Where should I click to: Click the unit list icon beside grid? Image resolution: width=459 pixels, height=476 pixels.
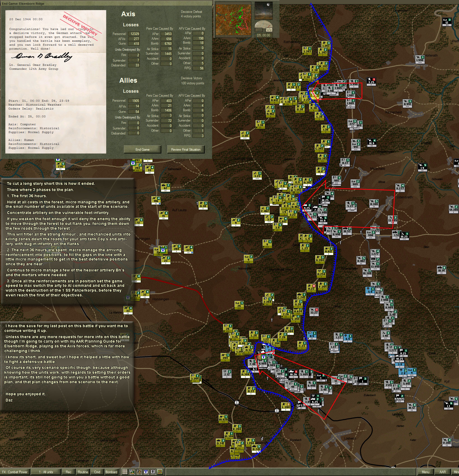pyautogui.click(x=132, y=472)
